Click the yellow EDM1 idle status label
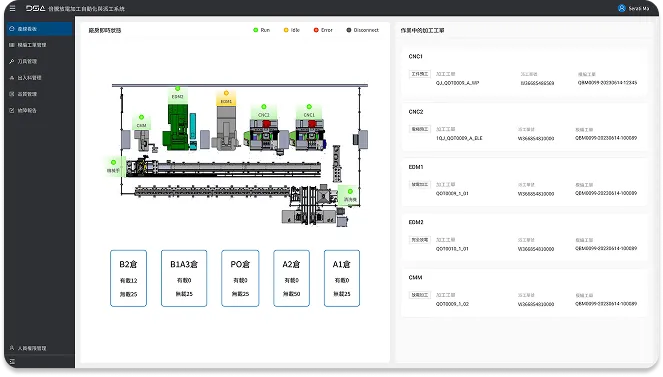The height and width of the screenshot is (377, 663). click(226, 98)
